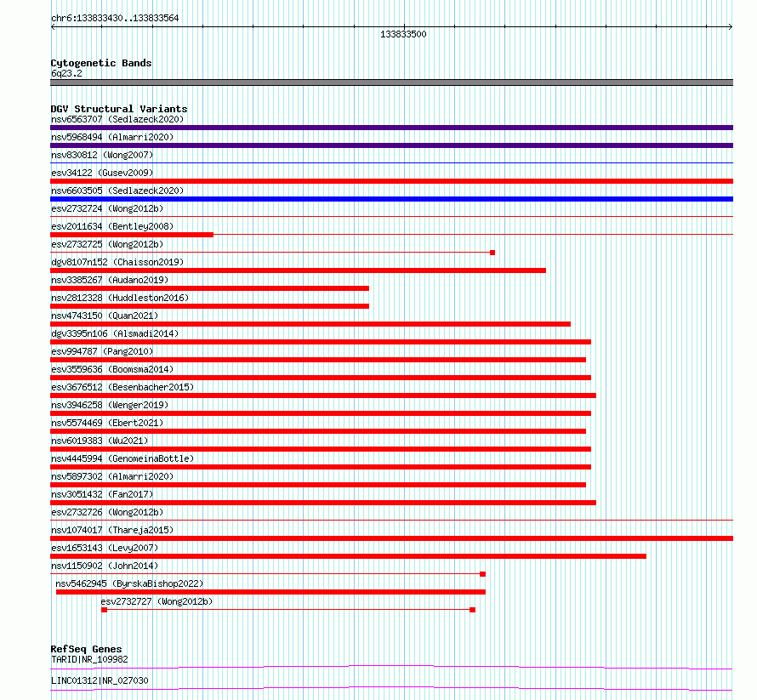Select the RefSeq Genes track title
This screenshot has width=757, height=700.
[87, 649]
